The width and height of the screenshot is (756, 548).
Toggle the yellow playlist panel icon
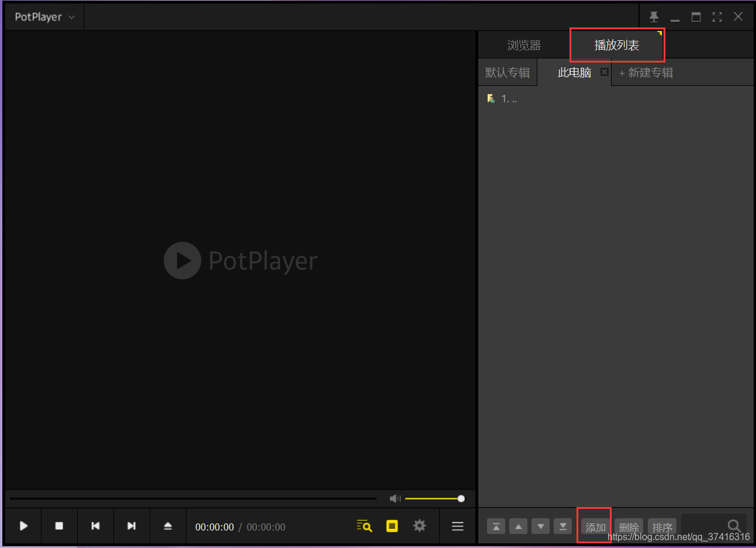pyautogui.click(x=392, y=526)
